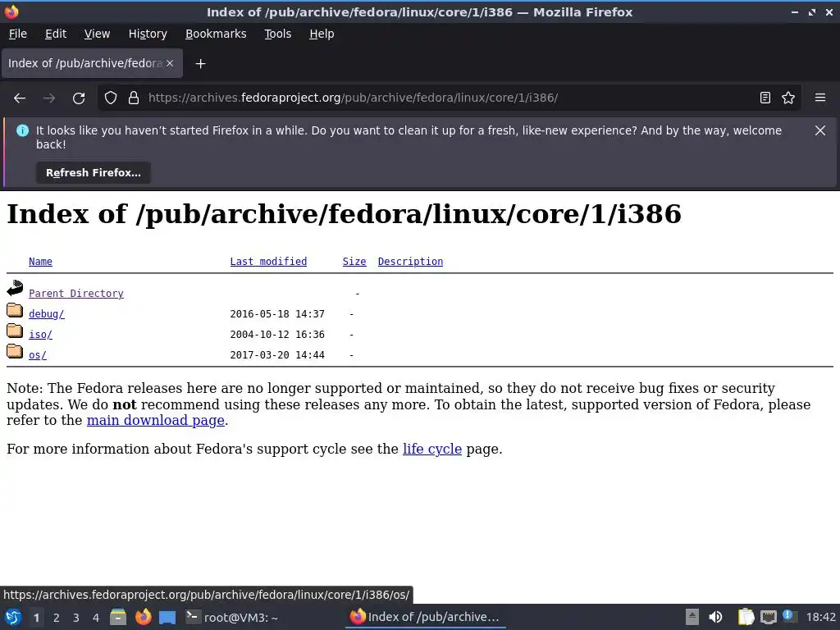The image size is (840, 630).
Task: Open the taskbar application menu icon
Action: click(13, 617)
